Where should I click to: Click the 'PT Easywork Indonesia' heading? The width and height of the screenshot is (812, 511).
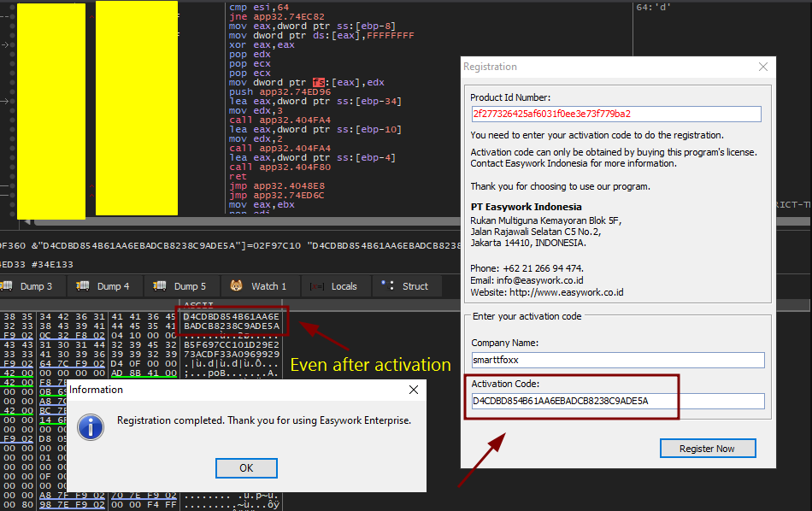click(527, 207)
